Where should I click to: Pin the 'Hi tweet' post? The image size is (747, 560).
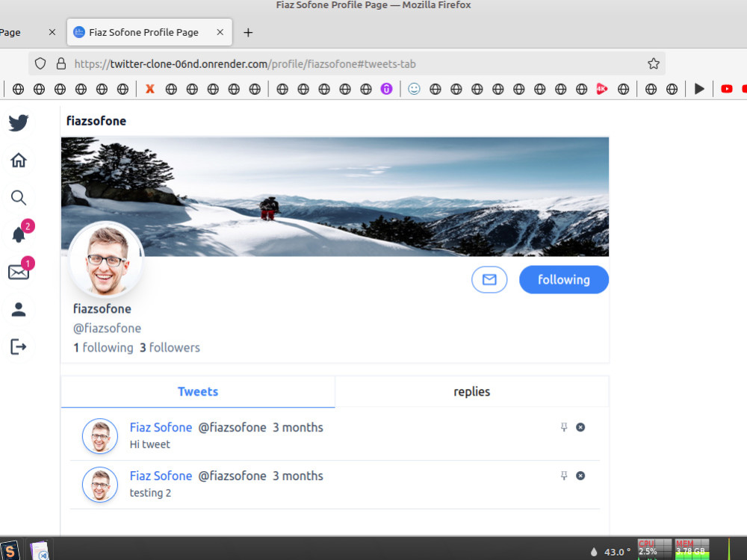[564, 427]
